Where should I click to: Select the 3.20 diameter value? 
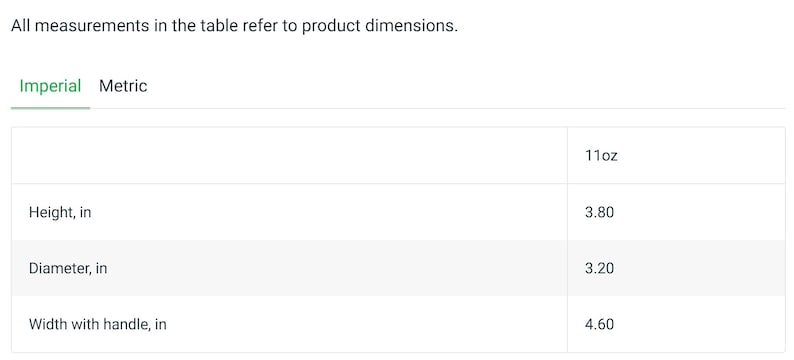(599, 268)
